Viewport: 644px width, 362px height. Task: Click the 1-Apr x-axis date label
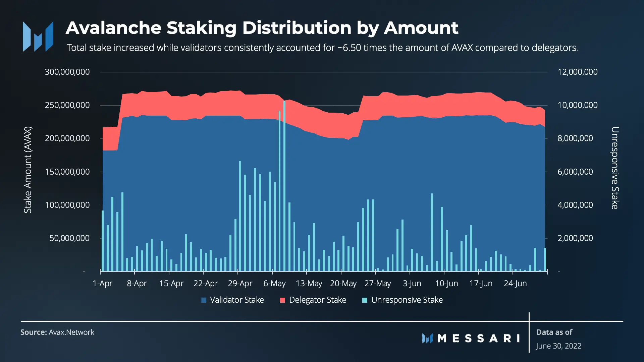(x=102, y=284)
